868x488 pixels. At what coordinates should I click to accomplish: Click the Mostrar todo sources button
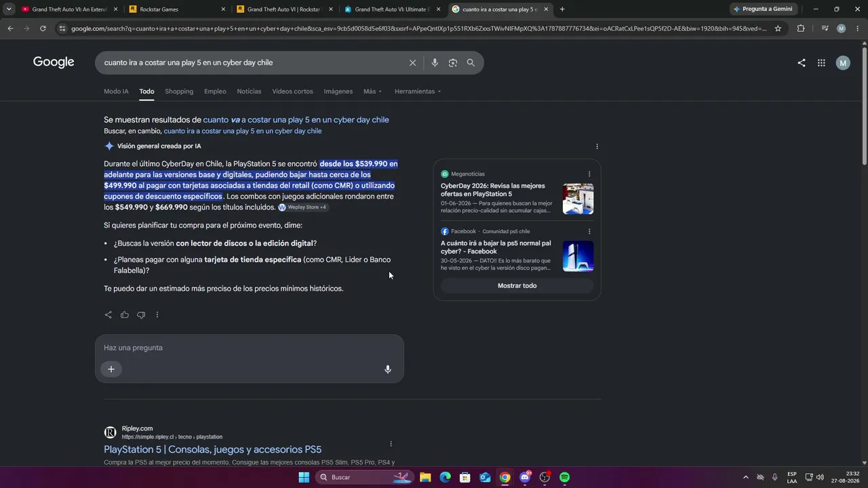coord(517,286)
